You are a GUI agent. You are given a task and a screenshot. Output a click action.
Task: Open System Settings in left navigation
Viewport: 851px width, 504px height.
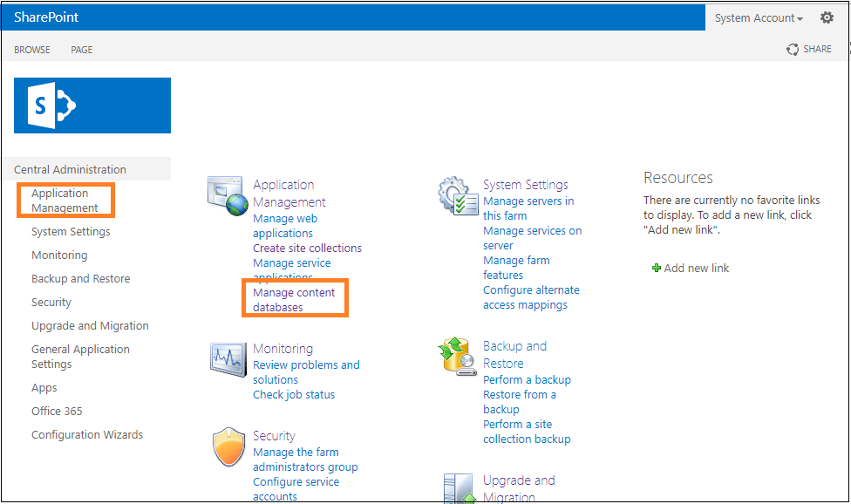[x=71, y=232]
